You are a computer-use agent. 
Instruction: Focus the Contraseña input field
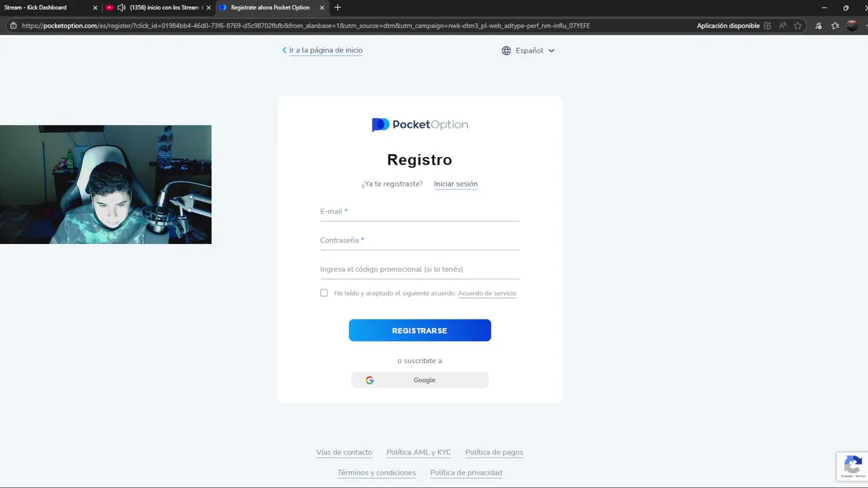tap(420, 241)
